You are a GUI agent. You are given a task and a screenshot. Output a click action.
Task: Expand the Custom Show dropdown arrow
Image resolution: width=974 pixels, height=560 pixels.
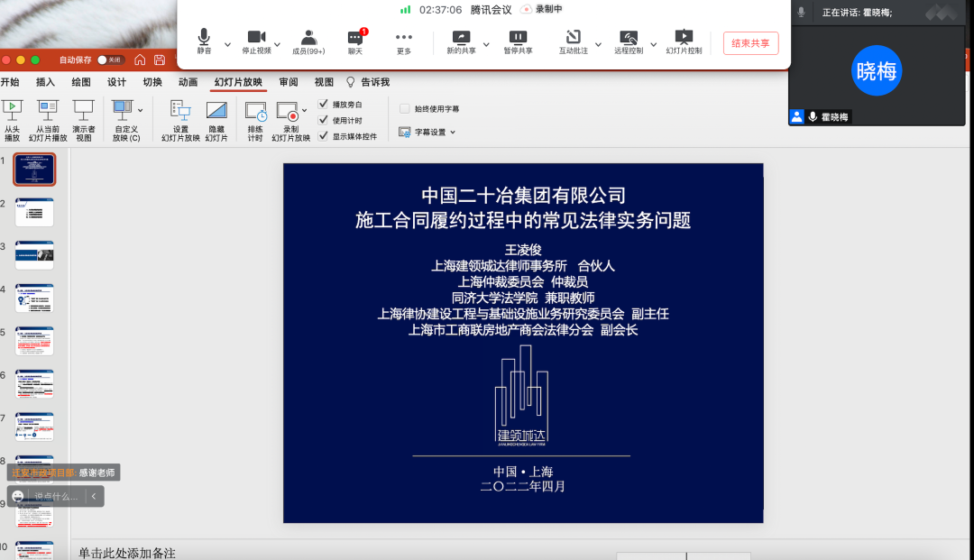[x=141, y=111]
